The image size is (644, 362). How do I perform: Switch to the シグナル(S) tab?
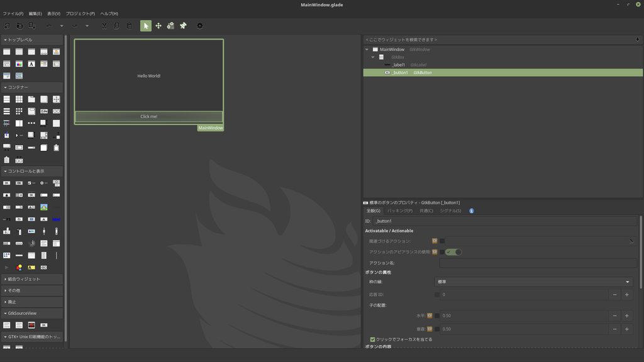(450, 211)
